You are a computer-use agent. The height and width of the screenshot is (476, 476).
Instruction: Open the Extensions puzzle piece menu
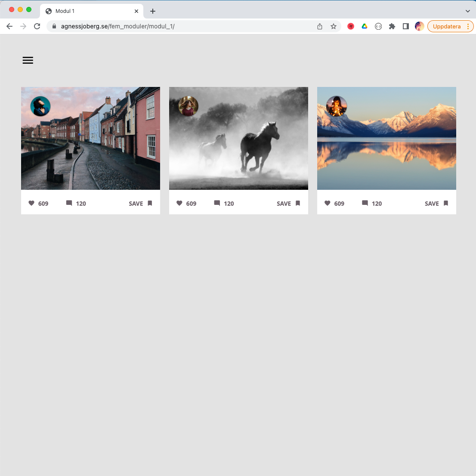392,26
